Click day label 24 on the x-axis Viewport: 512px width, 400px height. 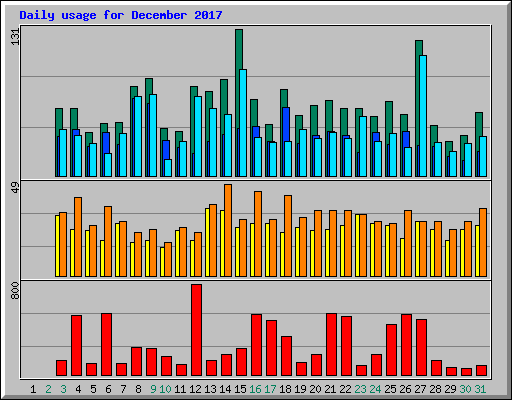[375, 389]
